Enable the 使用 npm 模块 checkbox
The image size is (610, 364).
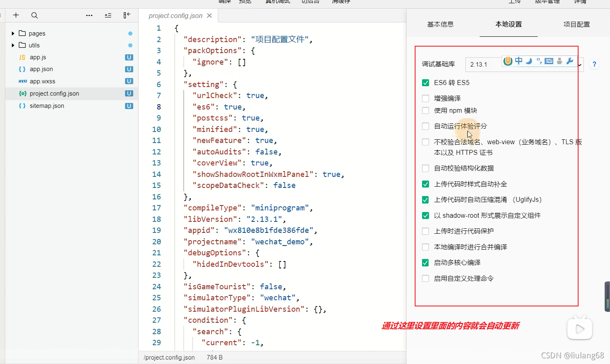[425, 110]
